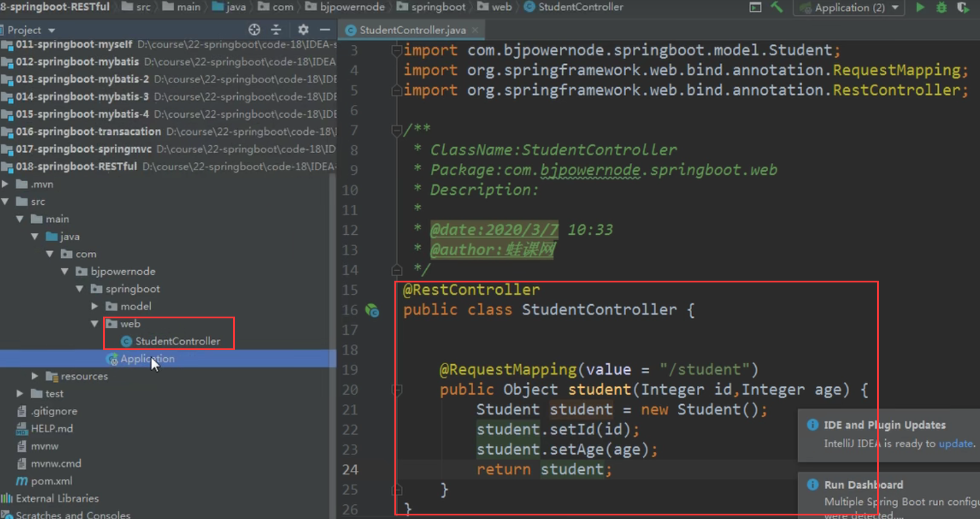
Task: Close the StudentController.java tab
Action: 475,29
